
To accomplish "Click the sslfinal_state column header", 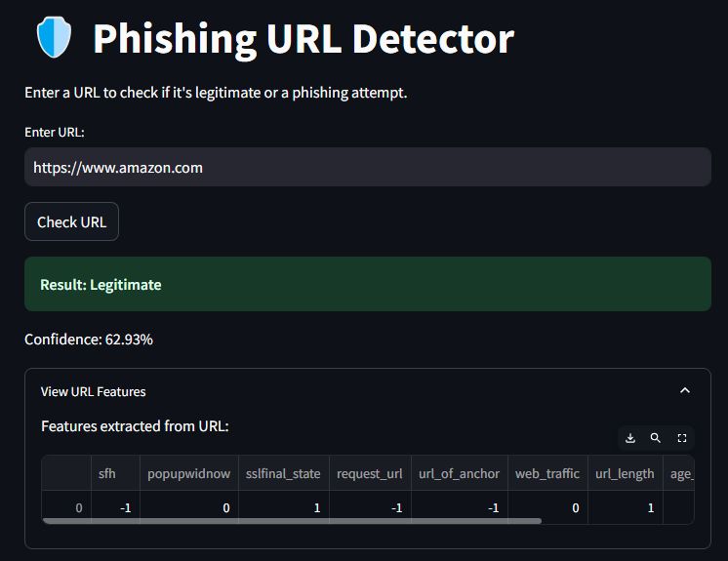I will click(282, 473).
